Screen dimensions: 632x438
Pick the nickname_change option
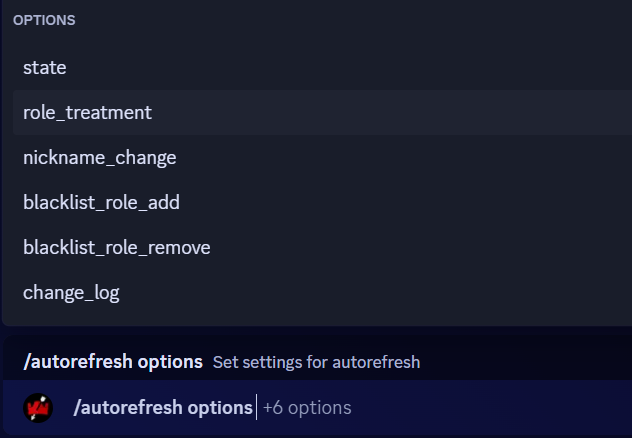(x=99, y=158)
